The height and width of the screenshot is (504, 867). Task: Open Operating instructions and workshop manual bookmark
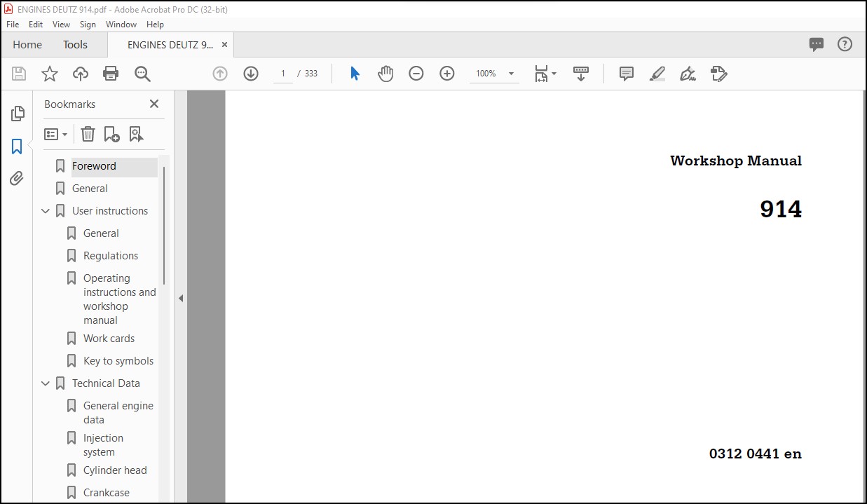pos(119,299)
